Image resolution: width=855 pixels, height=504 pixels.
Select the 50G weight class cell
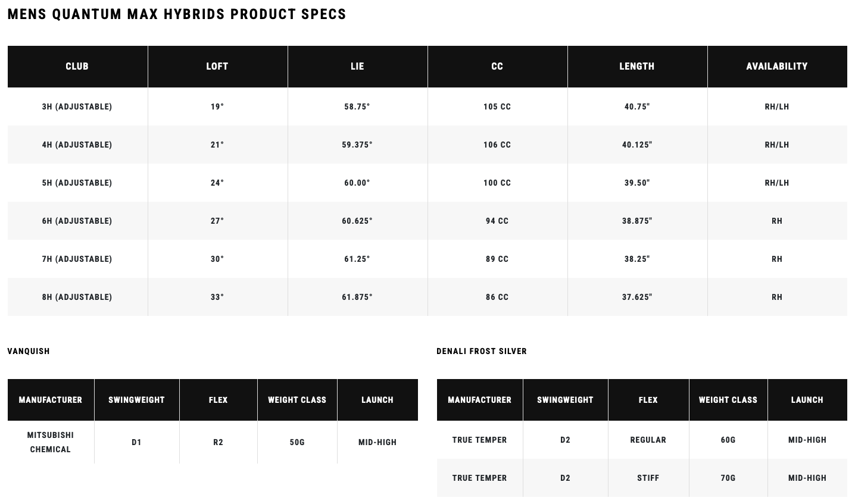pos(297,442)
